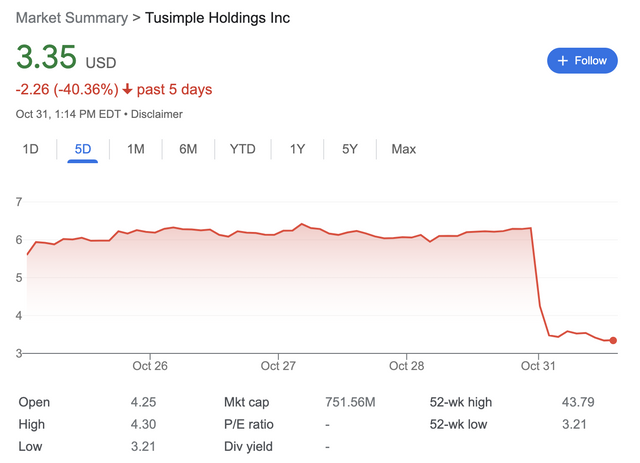
Task: Click the Oct 31 axis label
Action: coord(538,366)
